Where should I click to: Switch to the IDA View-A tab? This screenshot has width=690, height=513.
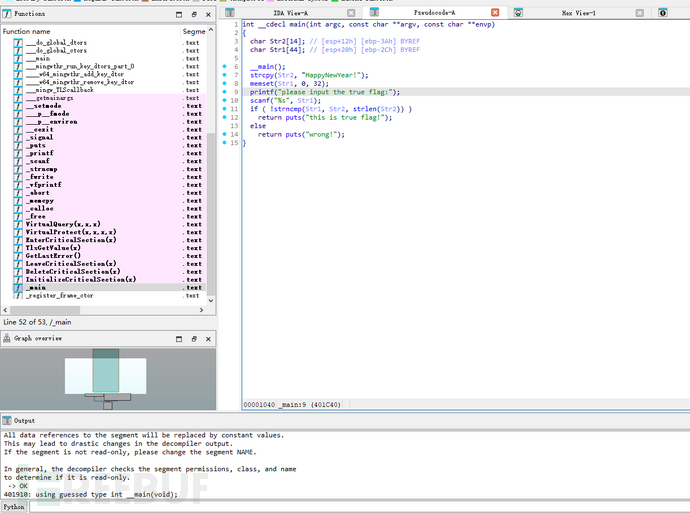tap(289, 13)
